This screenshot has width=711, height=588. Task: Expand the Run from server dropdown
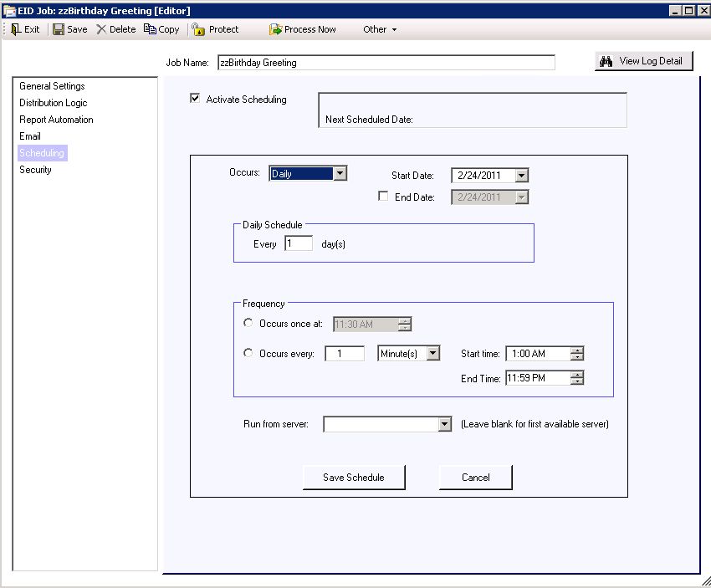[x=444, y=425]
